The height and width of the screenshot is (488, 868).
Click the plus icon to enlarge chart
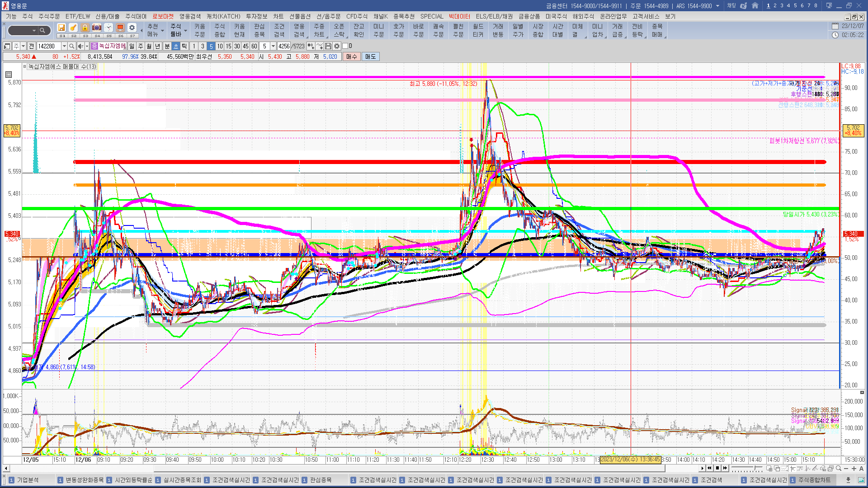pyautogui.click(x=854, y=469)
